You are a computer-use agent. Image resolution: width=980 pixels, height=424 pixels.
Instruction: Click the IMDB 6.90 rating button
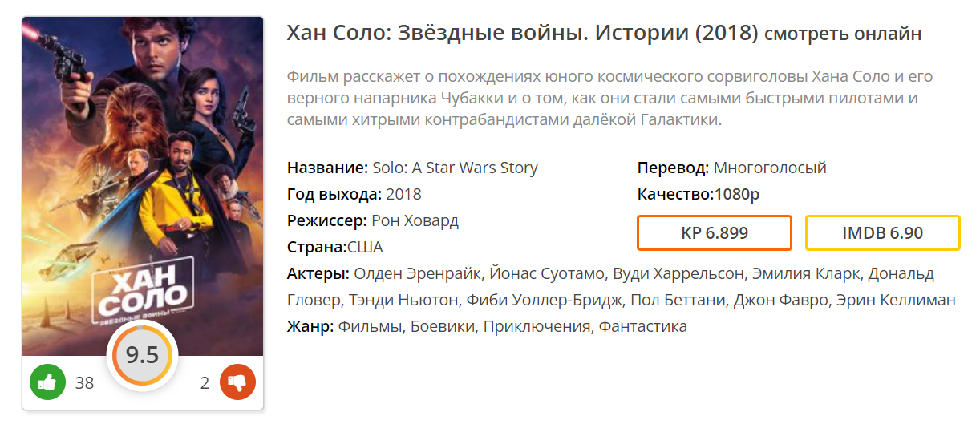882,233
